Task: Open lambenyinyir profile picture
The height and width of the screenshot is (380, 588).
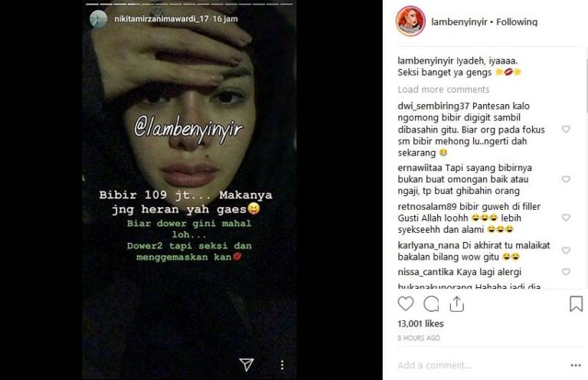Action: (x=410, y=21)
